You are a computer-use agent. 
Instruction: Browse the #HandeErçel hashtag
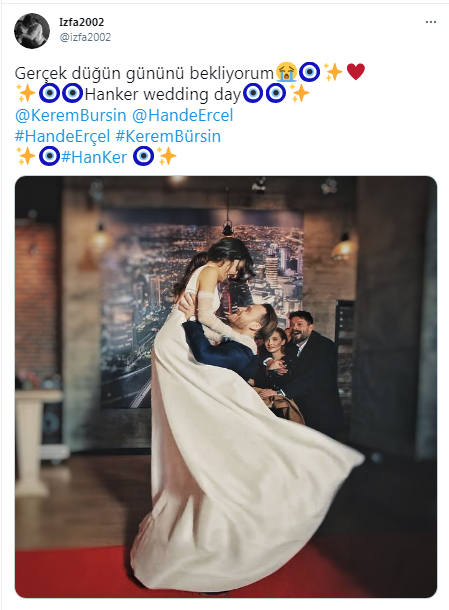[62, 136]
